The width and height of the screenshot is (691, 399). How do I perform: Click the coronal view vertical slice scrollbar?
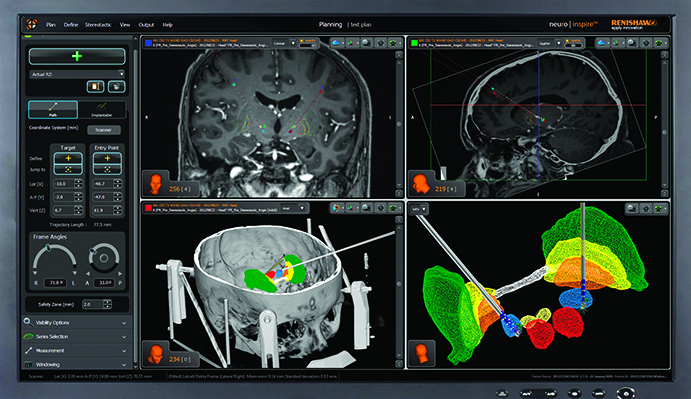click(399, 124)
